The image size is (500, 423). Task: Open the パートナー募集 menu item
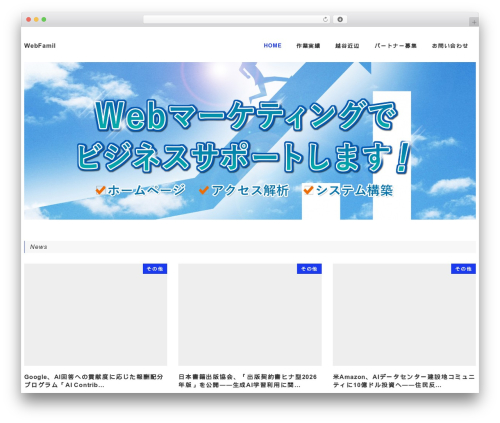395,46
